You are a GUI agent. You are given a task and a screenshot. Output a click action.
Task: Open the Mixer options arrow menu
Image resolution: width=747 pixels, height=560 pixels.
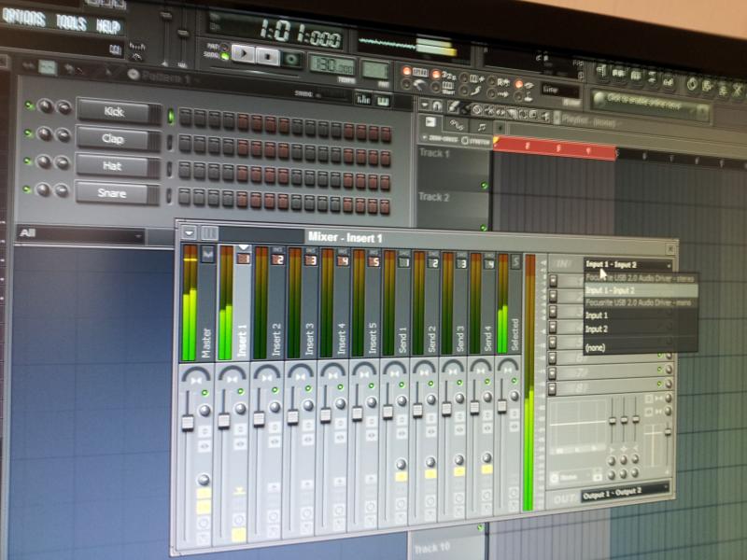point(190,232)
